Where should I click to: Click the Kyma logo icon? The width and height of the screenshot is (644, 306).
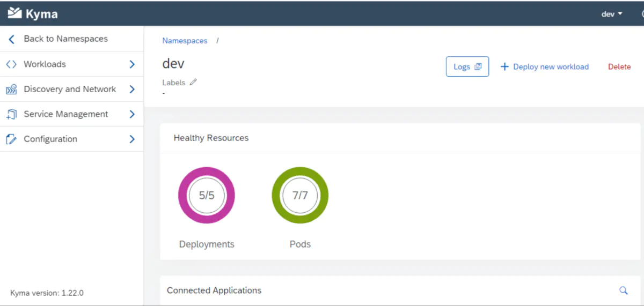pyautogui.click(x=14, y=13)
